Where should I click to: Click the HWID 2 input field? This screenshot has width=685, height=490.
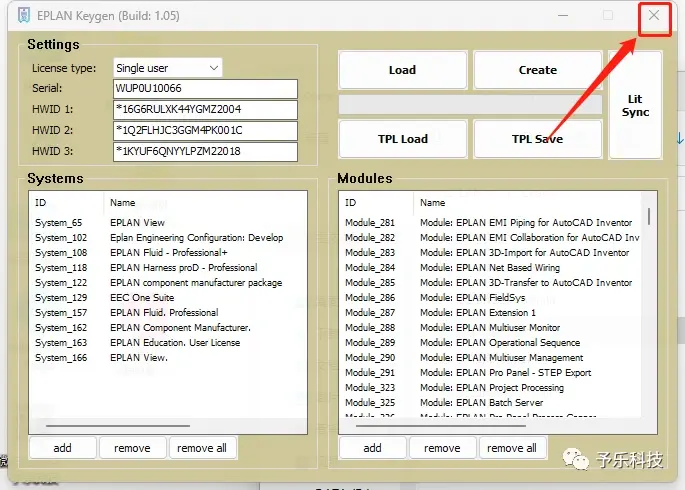tap(205, 131)
